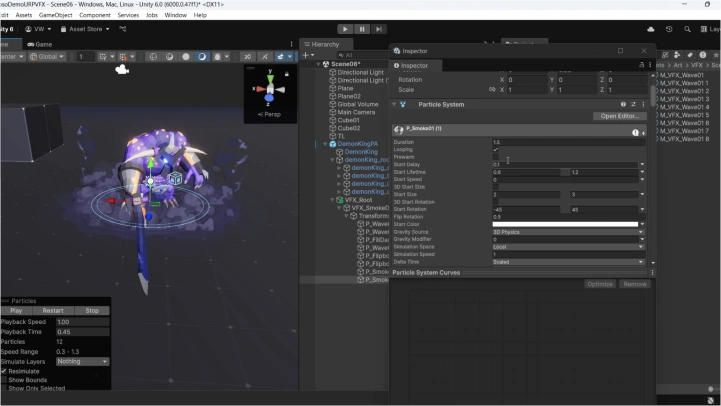
Task: Toggle scene lighting circle icon
Action: pos(186,57)
